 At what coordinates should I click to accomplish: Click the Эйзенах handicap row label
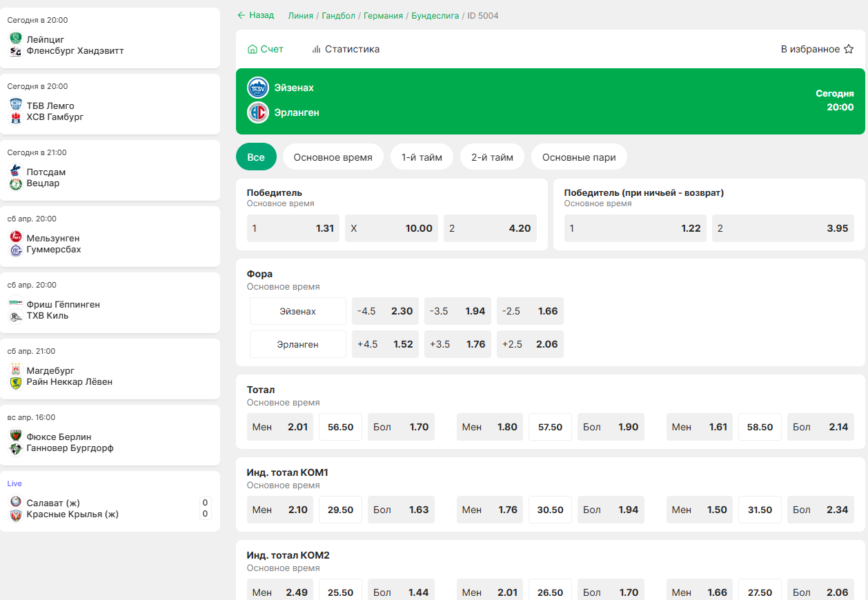pyautogui.click(x=298, y=311)
